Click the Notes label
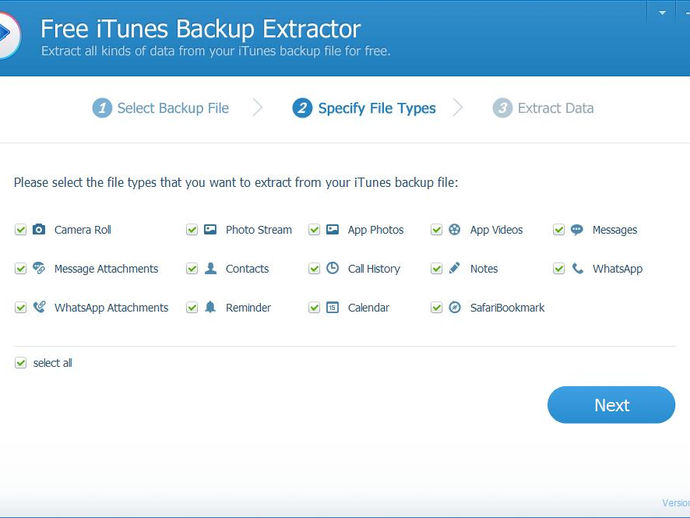Viewport: 690px width, 518px height. (484, 268)
